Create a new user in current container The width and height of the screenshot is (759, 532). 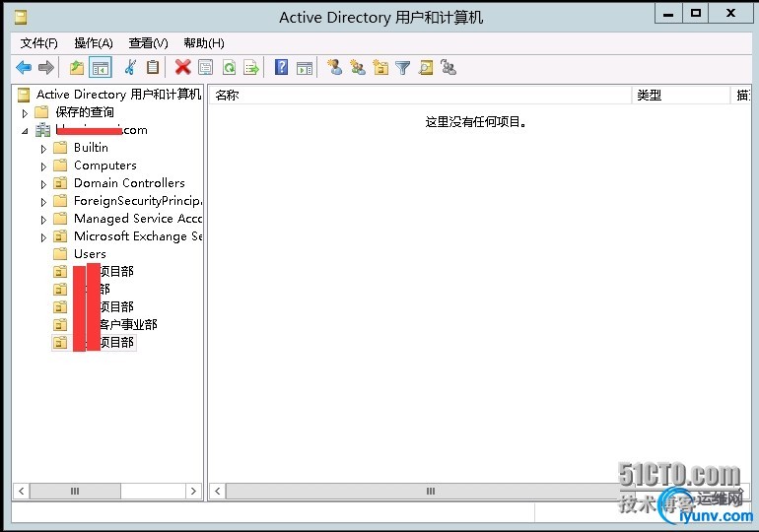(x=334, y=67)
